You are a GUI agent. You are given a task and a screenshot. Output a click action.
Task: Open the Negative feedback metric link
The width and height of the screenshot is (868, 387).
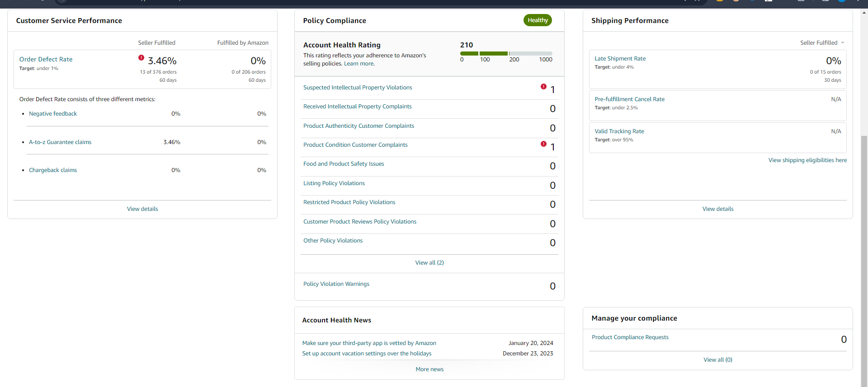point(53,114)
